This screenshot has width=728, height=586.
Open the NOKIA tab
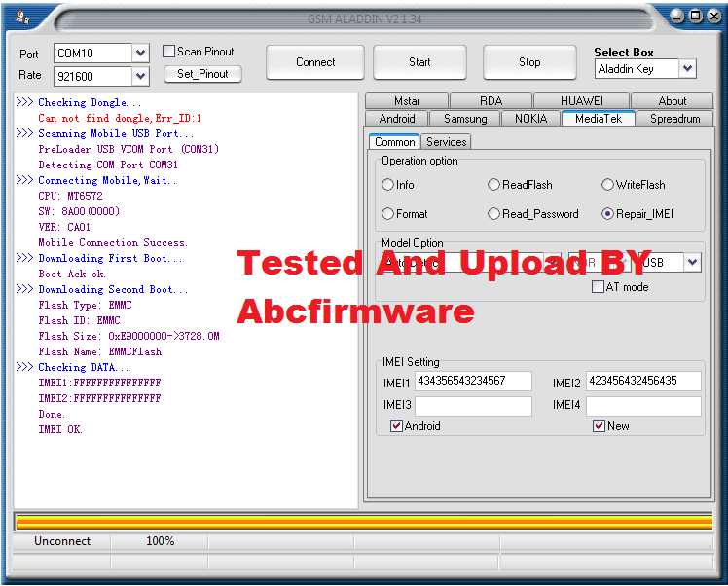pyautogui.click(x=530, y=119)
